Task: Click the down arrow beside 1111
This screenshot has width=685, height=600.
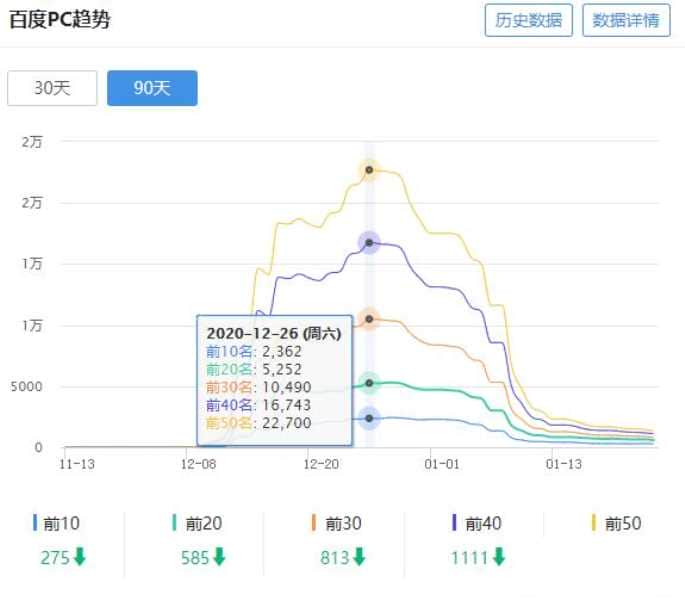Action: pos(498,558)
